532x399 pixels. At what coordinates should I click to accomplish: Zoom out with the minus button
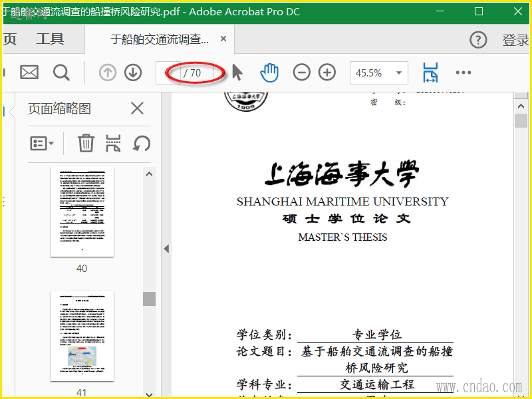[x=302, y=72]
